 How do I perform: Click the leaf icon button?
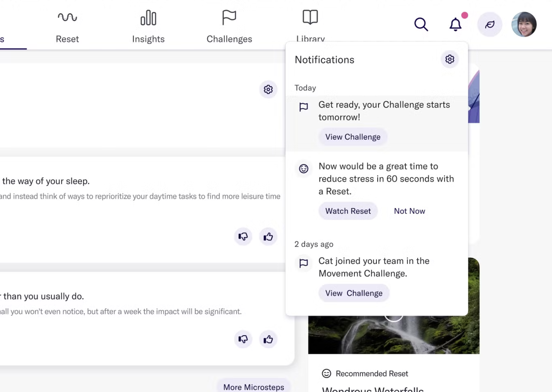click(x=489, y=24)
